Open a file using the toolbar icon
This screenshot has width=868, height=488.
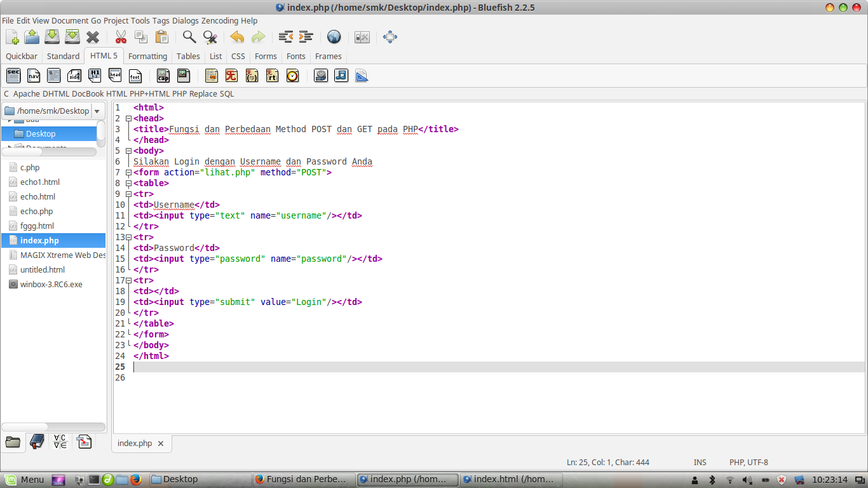32,37
